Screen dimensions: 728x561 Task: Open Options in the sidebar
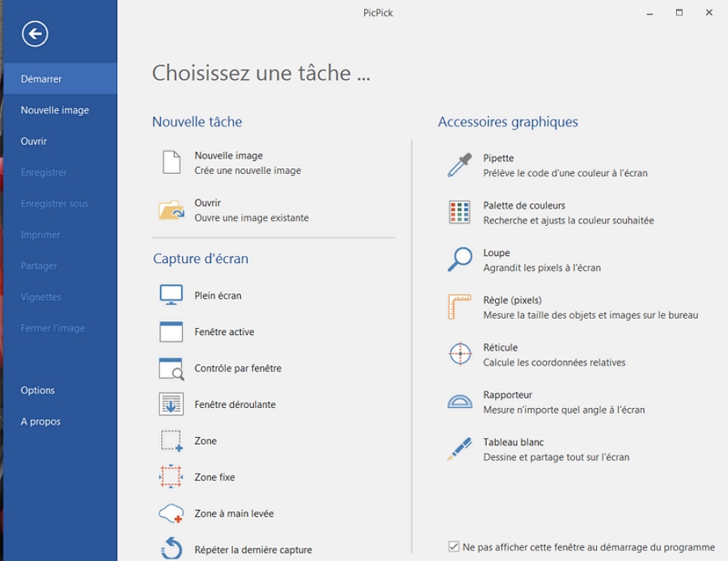coord(60,390)
